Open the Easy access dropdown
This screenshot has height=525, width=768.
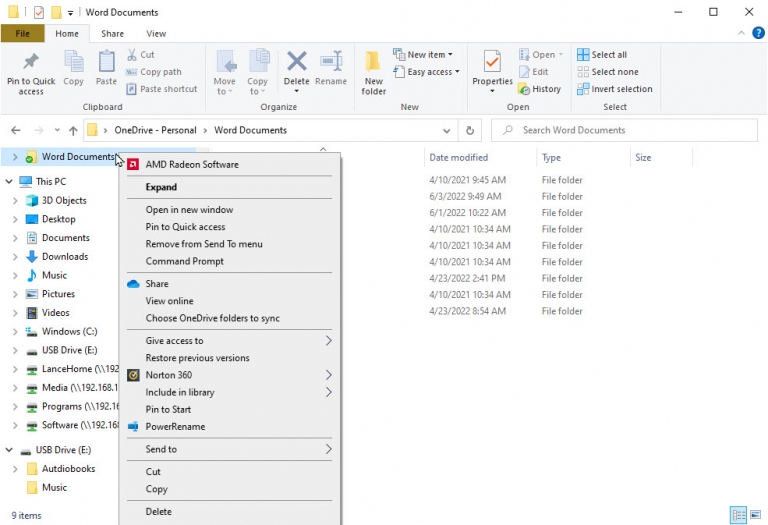coord(426,72)
